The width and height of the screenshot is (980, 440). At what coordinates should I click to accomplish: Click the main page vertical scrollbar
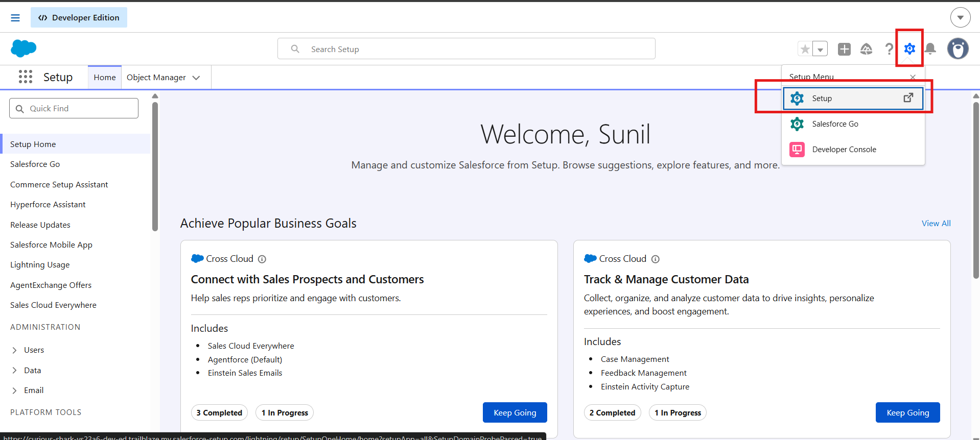[x=976, y=190]
